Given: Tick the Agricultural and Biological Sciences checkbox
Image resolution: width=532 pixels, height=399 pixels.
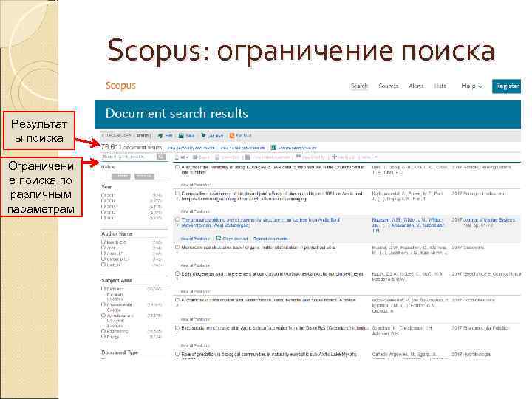Looking at the screenshot, I should [x=103, y=316].
